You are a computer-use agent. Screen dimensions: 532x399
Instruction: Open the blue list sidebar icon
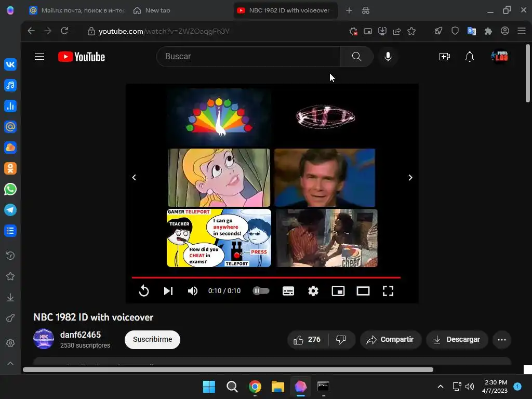[10, 231]
